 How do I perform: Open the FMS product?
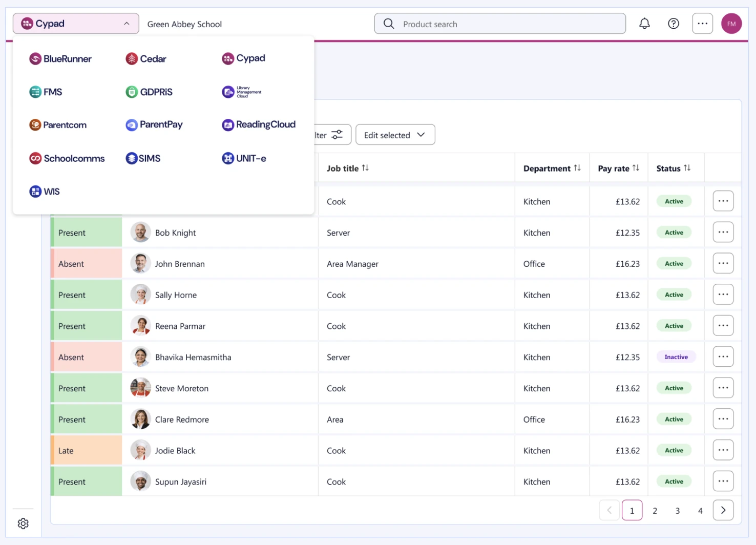pos(46,92)
